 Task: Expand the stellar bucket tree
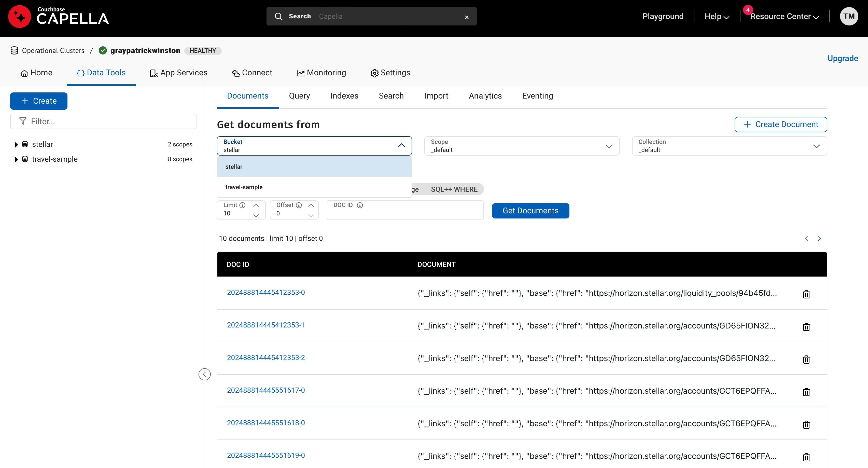tap(16, 145)
